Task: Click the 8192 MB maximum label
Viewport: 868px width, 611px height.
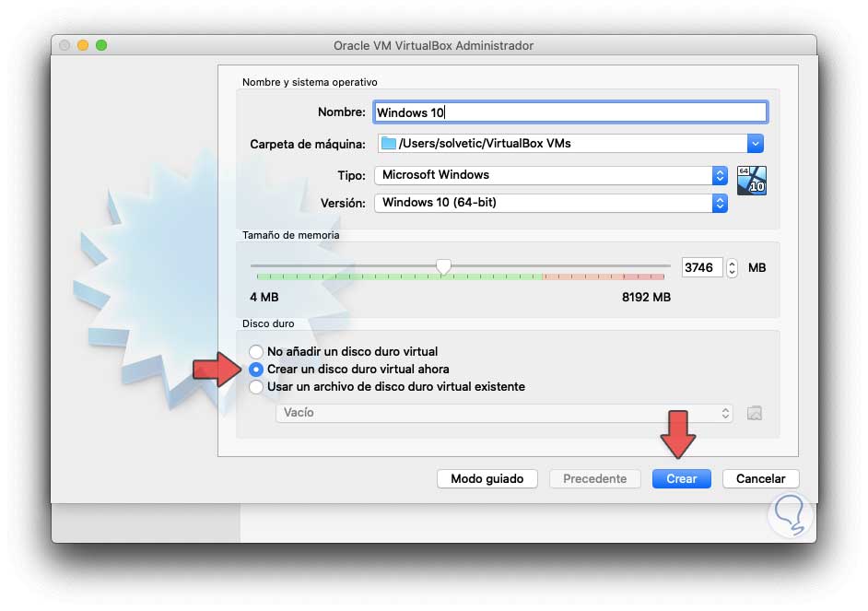Action: pyautogui.click(x=646, y=297)
